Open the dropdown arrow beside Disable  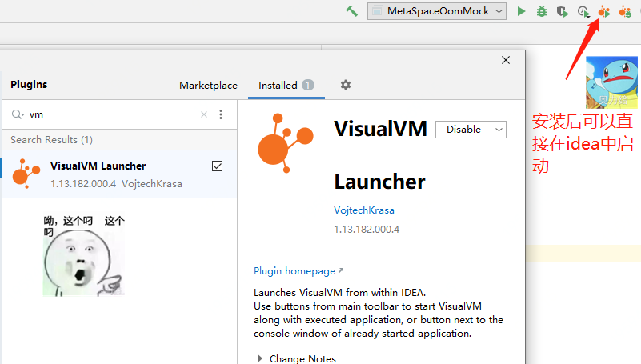[499, 130]
